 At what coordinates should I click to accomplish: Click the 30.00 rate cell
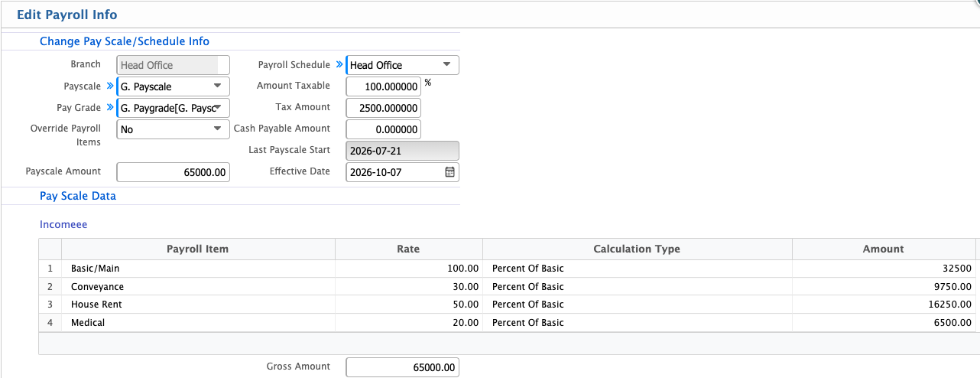[x=408, y=287]
